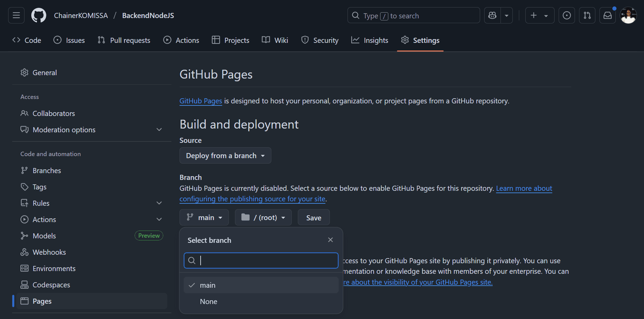Screen dimensions: 644x319
Task: Open the GitHub homepage via the logo
Action: (38, 15)
